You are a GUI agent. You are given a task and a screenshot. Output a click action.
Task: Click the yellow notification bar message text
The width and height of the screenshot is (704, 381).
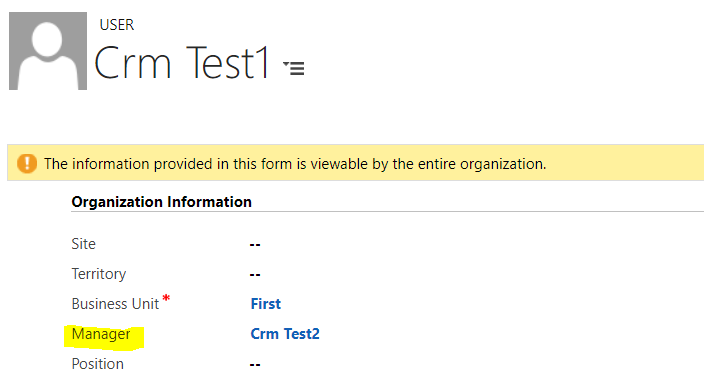(295, 164)
